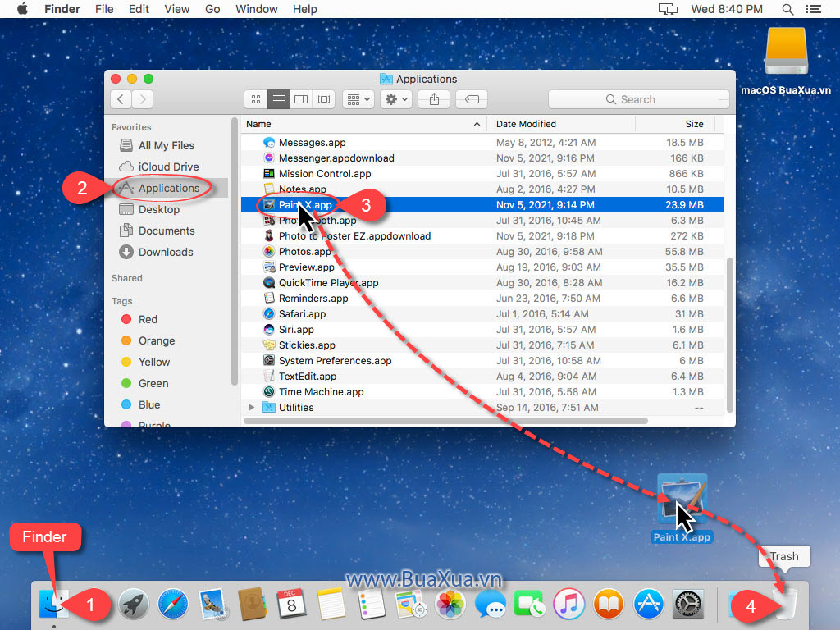Select Safari.app in the list

(x=482, y=314)
